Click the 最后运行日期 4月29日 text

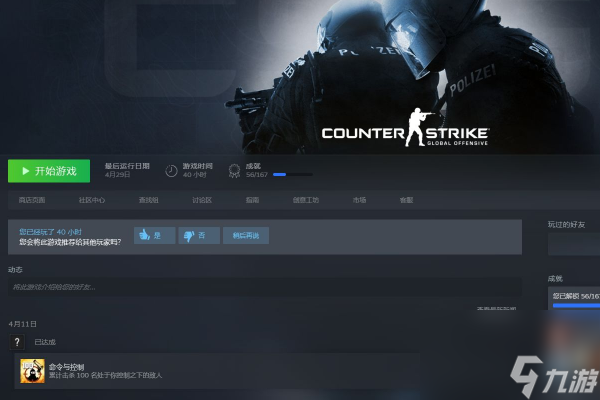tap(127, 170)
